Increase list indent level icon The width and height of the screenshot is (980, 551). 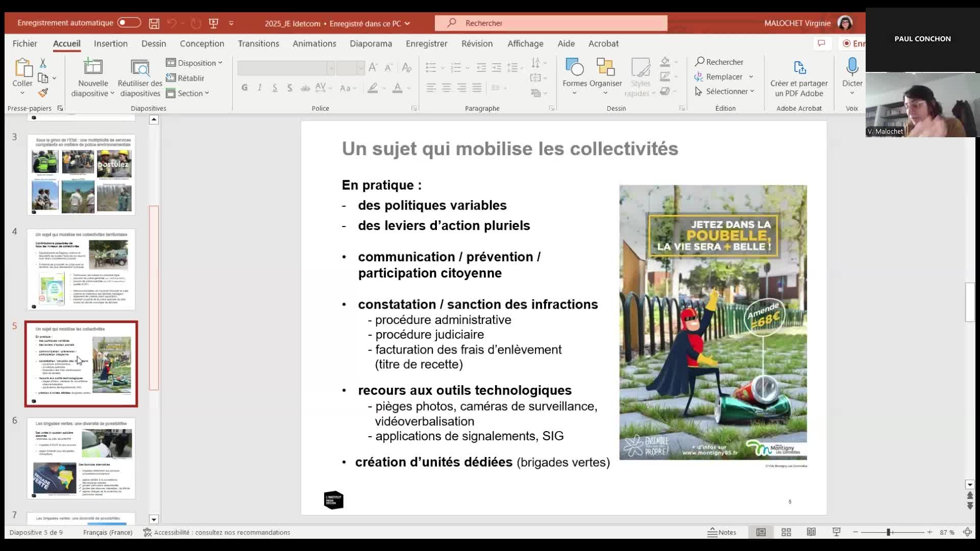497,67
